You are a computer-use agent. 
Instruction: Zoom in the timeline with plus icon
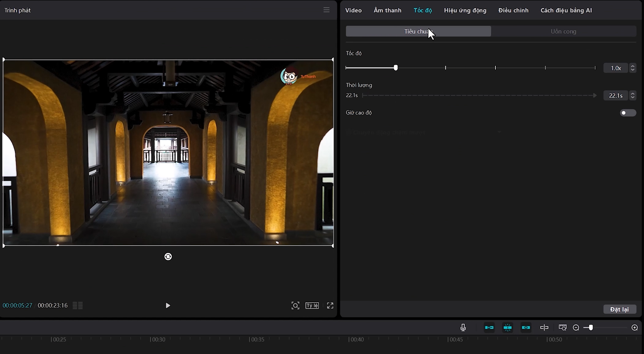[x=635, y=328]
